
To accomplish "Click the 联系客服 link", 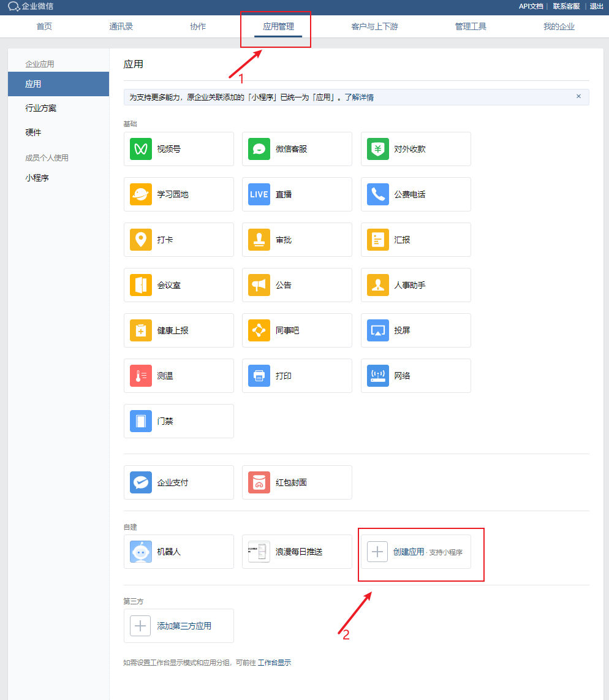I will [x=566, y=6].
